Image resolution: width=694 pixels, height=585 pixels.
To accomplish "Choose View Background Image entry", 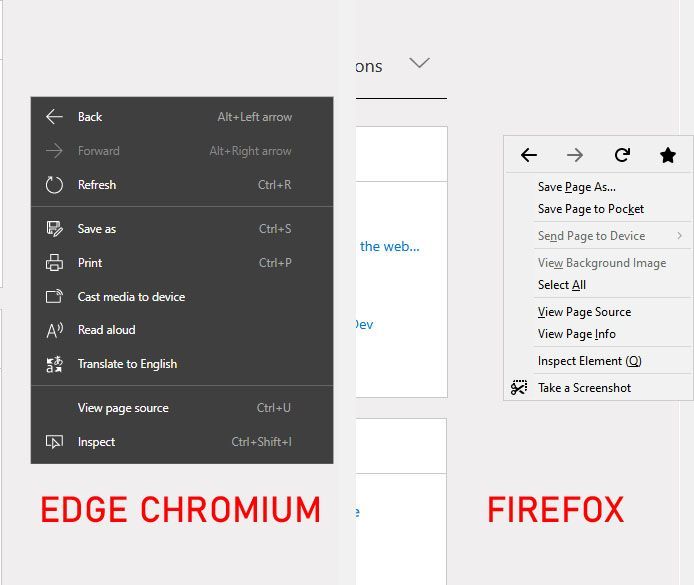I will point(598,263).
